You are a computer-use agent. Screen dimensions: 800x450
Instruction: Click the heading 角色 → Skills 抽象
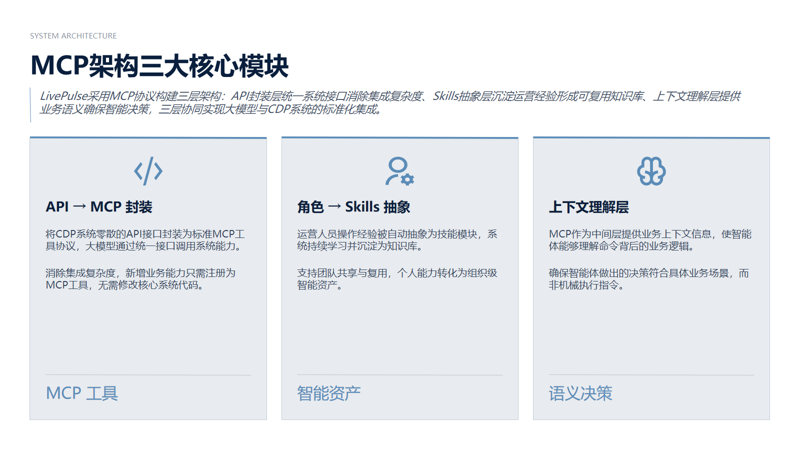(x=354, y=207)
